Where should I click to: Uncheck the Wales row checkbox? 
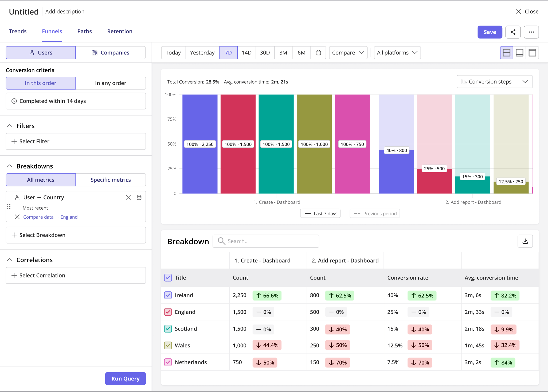coord(168,345)
